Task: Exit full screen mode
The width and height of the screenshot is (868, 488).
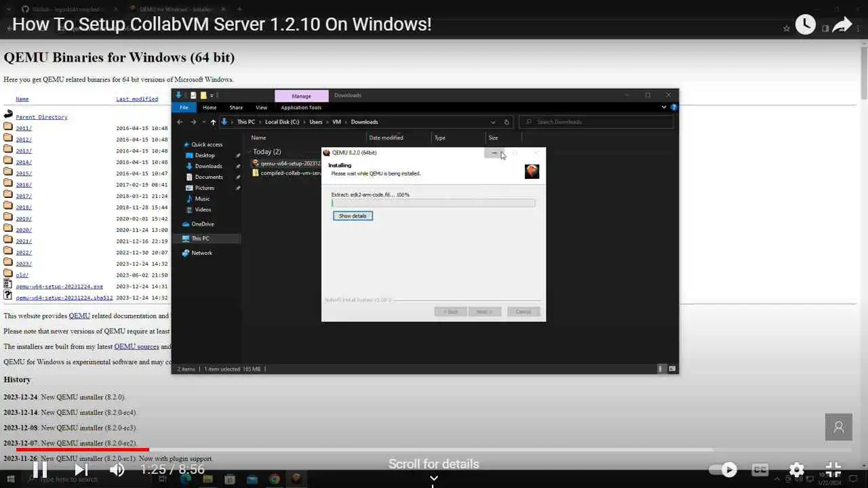Action: tap(833, 469)
